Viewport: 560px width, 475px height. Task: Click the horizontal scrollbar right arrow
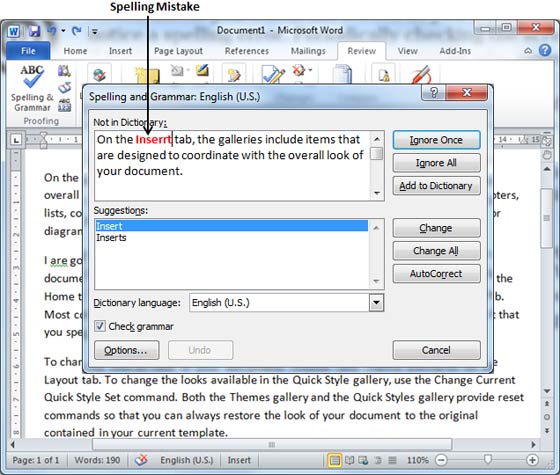(x=534, y=445)
